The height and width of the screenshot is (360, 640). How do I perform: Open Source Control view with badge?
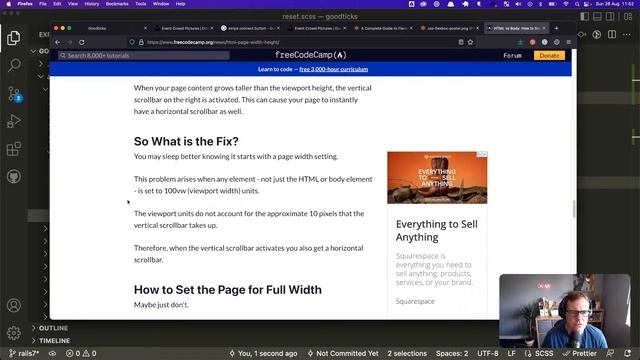(x=14, y=94)
